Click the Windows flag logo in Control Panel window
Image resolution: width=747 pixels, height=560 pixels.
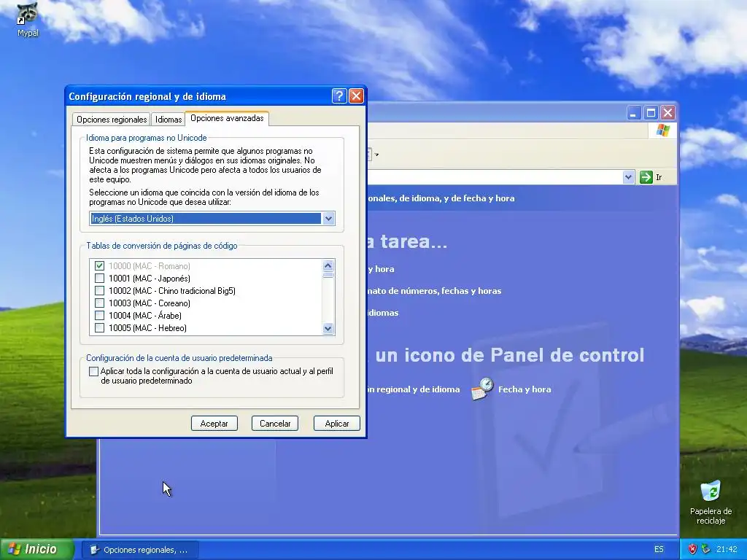(662, 130)
